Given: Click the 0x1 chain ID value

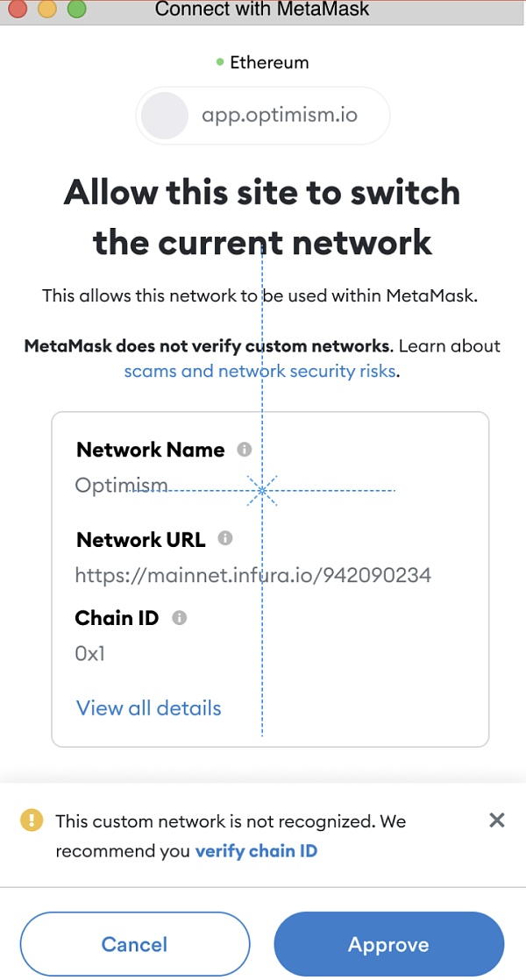Looking at the screenshot, I should 90,654.
